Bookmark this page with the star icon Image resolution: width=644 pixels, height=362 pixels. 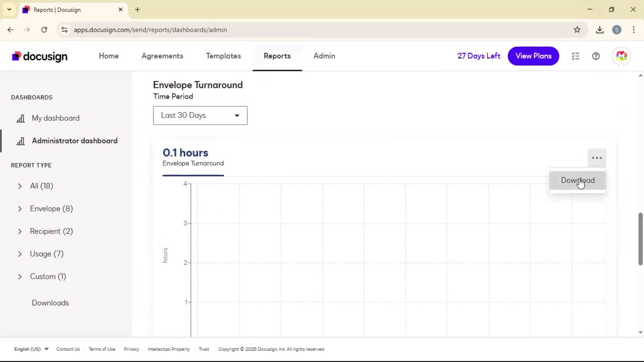click(577, 30)
